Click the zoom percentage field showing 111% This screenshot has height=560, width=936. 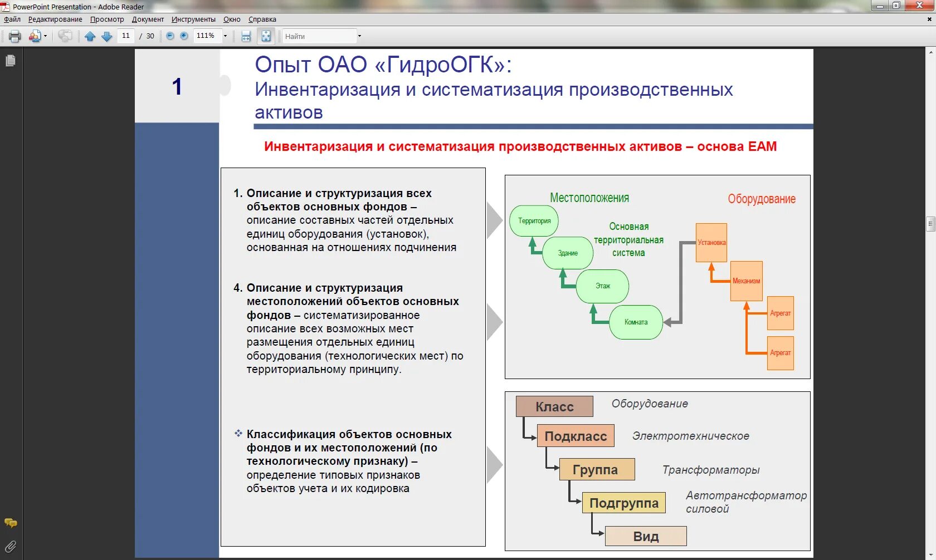(x=207, y=36)
